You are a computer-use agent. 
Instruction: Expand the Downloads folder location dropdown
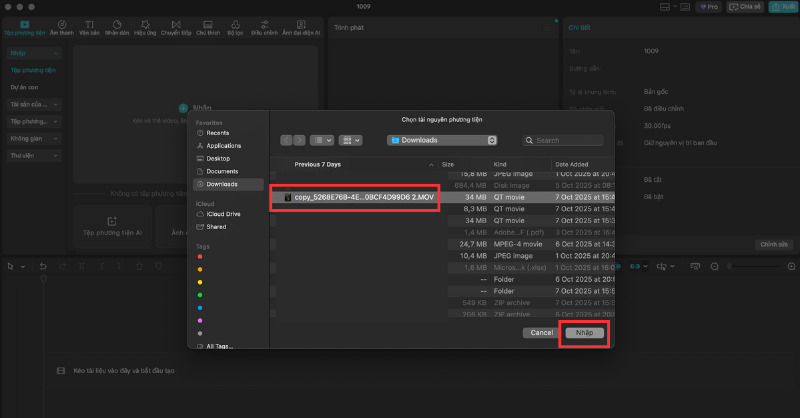[442, 140]
